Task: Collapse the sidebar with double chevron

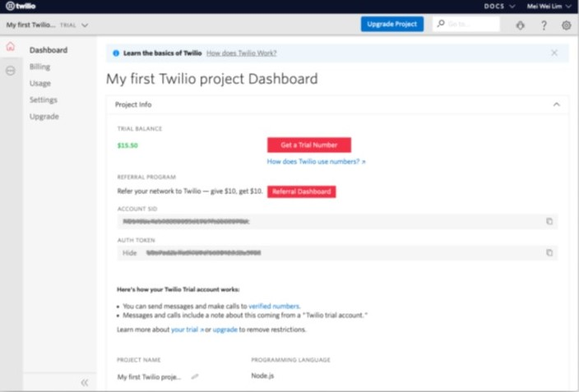Action: (x=85, y=382)
